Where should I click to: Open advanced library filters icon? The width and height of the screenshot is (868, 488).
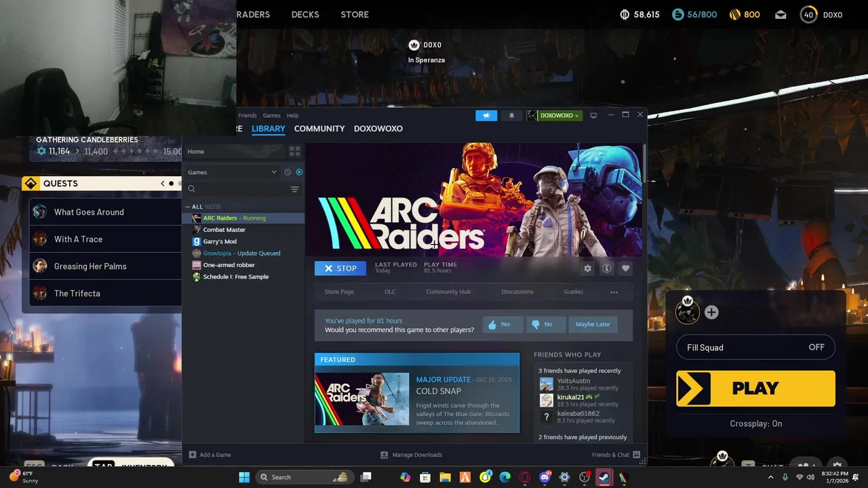294,189
